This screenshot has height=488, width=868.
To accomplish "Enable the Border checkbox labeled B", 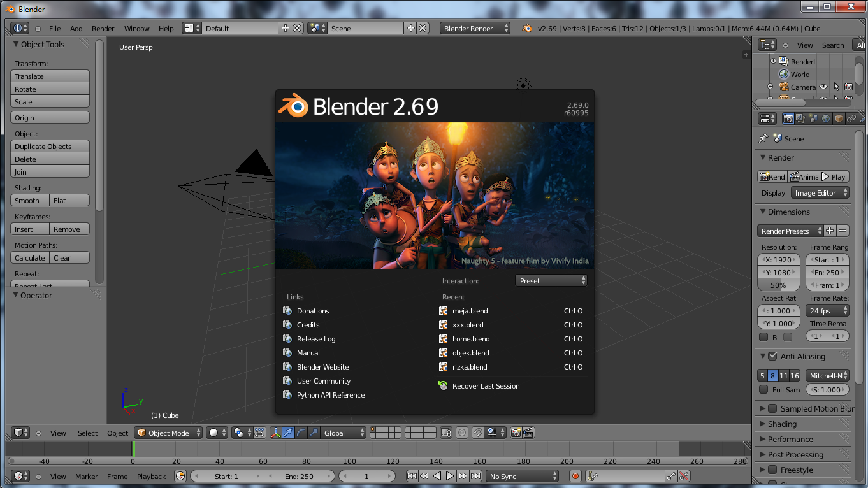I will 763,337.
